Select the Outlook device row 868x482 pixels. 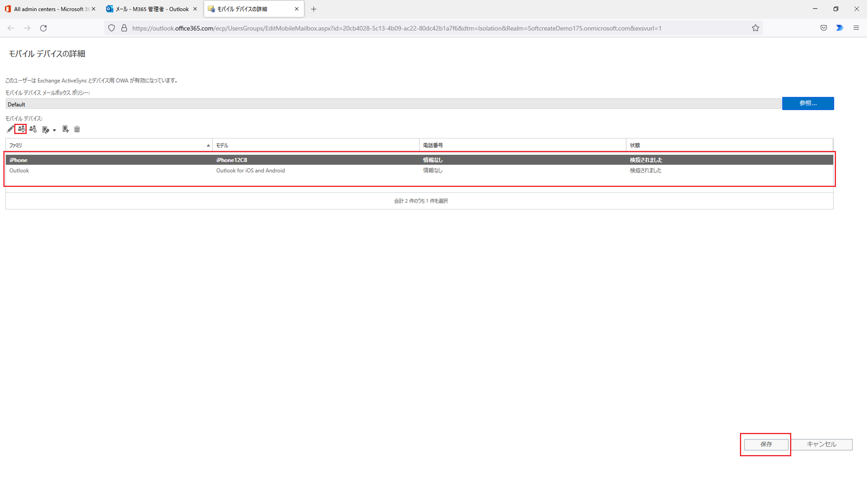pyautogui.click(x=420, y=171)
